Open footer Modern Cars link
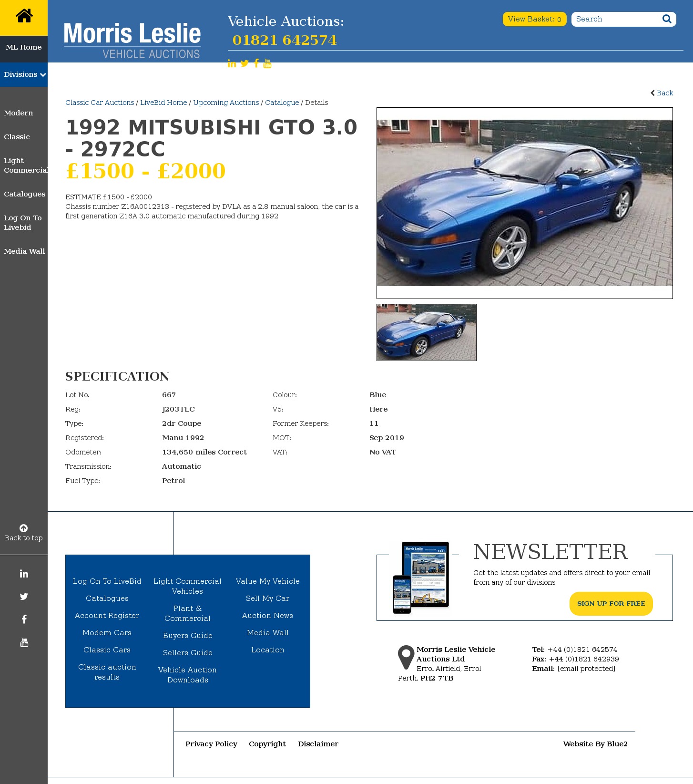Viewport: 693px width, 784px height. 107,633
